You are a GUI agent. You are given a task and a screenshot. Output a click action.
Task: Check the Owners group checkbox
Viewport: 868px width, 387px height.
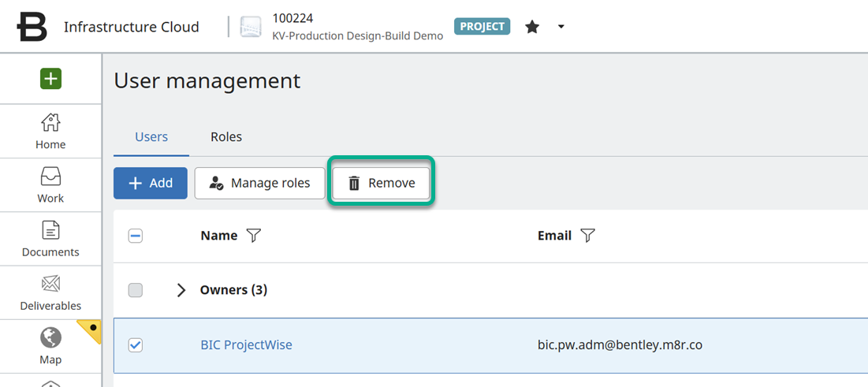coord(136,290)
